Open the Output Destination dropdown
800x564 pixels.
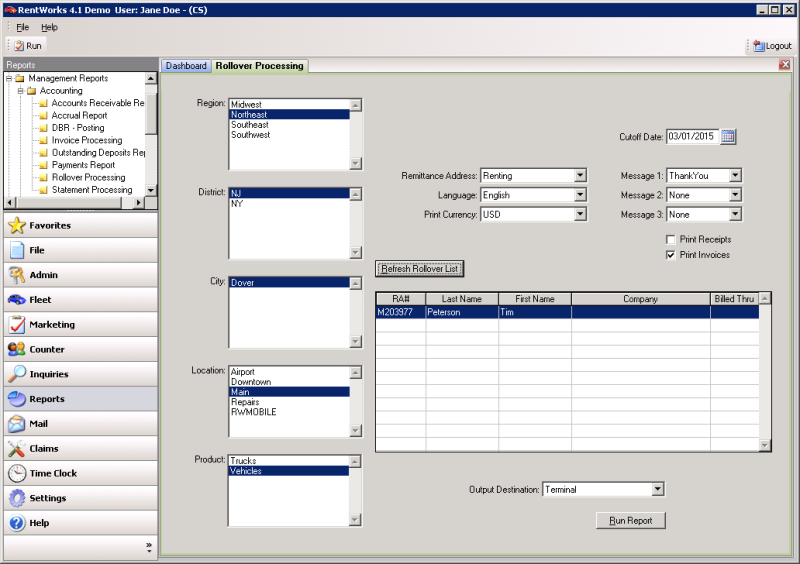tap(658, 489)
